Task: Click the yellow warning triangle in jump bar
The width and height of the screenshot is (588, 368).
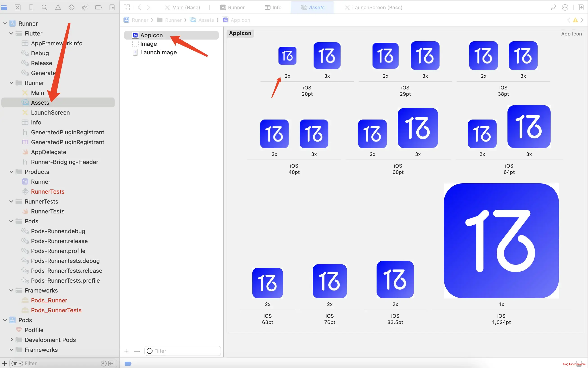Action: coord(575,20)
